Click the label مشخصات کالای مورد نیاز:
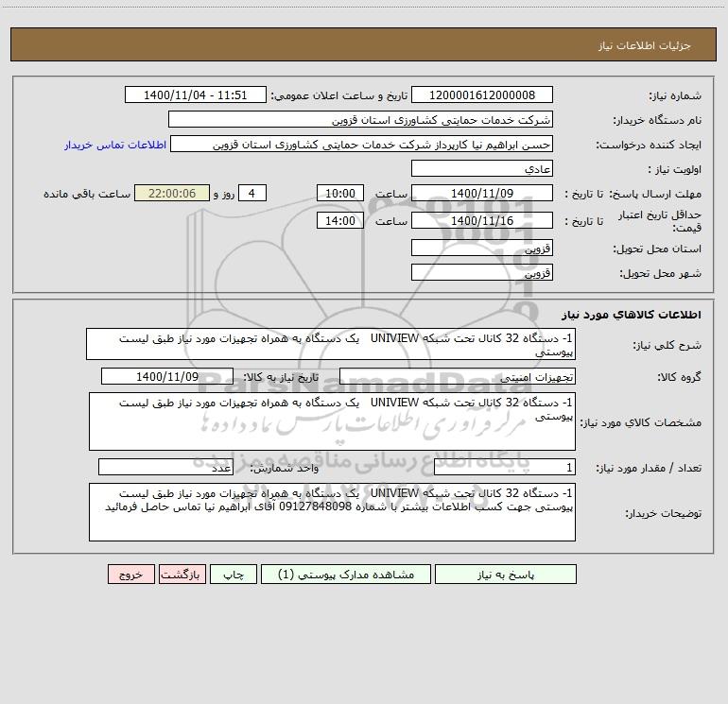The height and width of the screenshot is (704, 728). [x=641, y=422]
